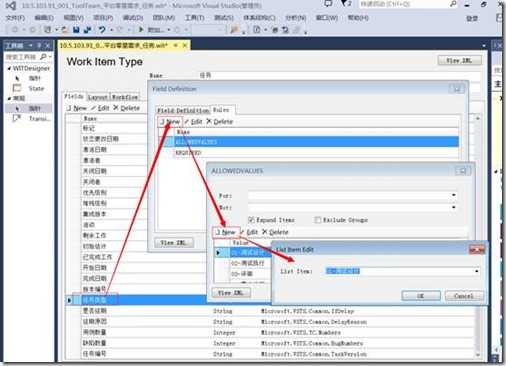This screenshot has width=506, height=366.
Task: Open the Not dropdown in ALLOWEDVALUES
Action: 454,207
